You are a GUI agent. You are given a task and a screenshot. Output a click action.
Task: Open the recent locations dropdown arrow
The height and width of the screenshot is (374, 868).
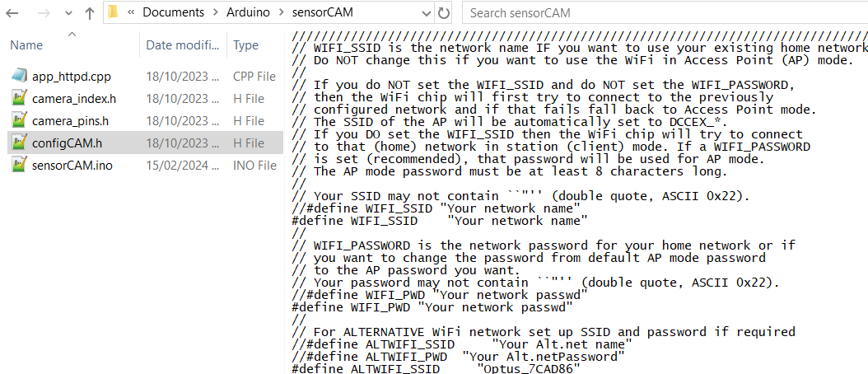pyautogui.click(x=67, y=13)
